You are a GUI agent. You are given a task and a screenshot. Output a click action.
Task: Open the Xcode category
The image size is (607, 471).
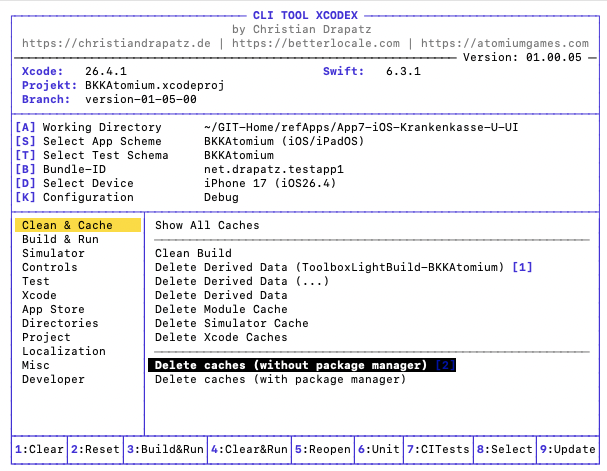(x=39, y=295)
